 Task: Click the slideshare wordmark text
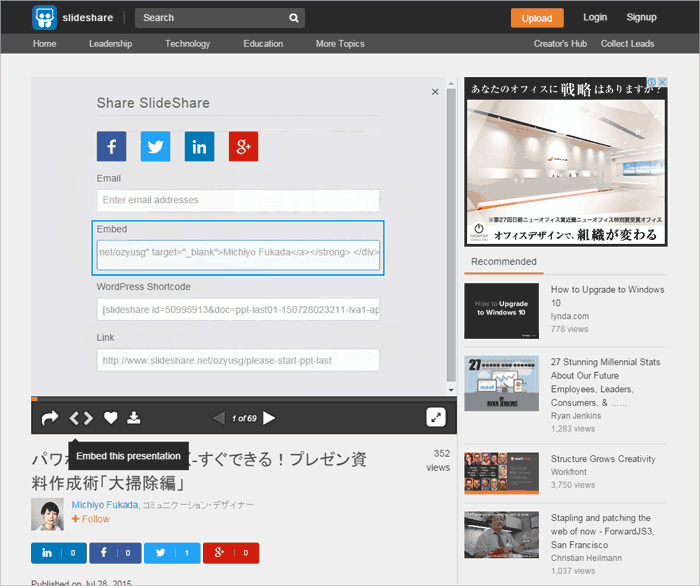point(88,18)
